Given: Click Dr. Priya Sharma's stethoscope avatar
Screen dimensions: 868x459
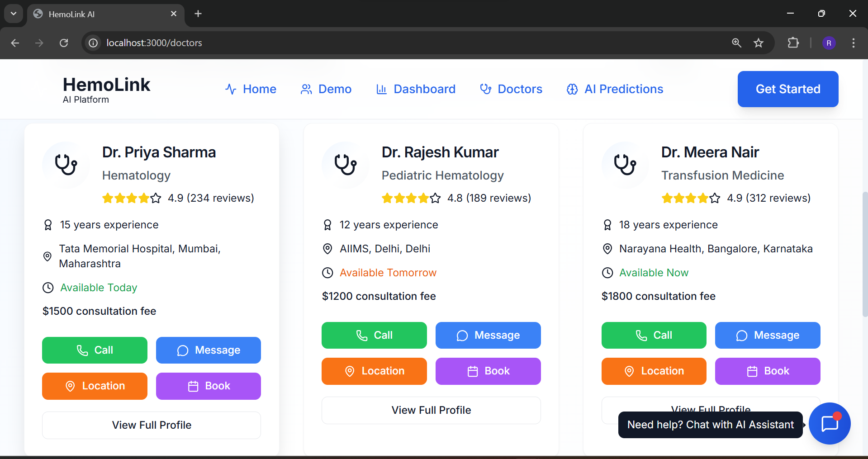Looking at the screenshot, I should (x=66, y=165).
